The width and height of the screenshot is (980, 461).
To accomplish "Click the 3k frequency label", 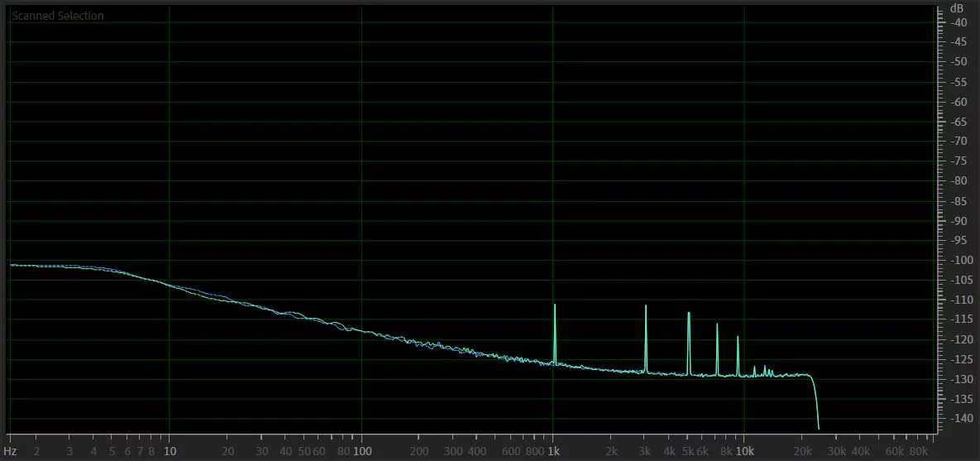I will 645,451.
